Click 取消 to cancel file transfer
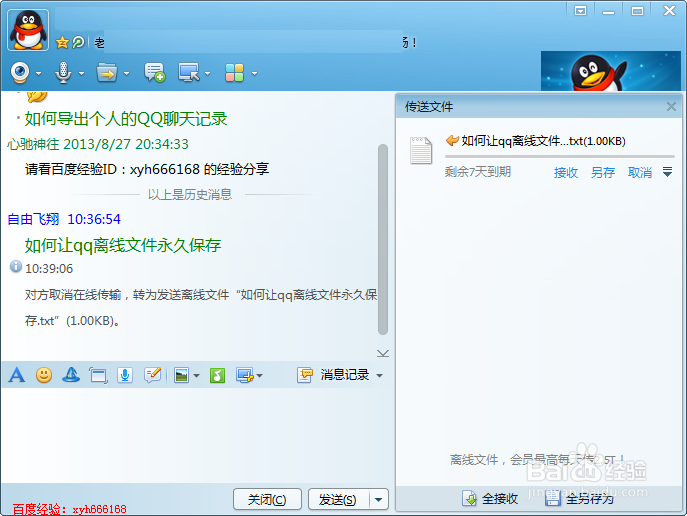The image size is (687, 516). point(640,173)
